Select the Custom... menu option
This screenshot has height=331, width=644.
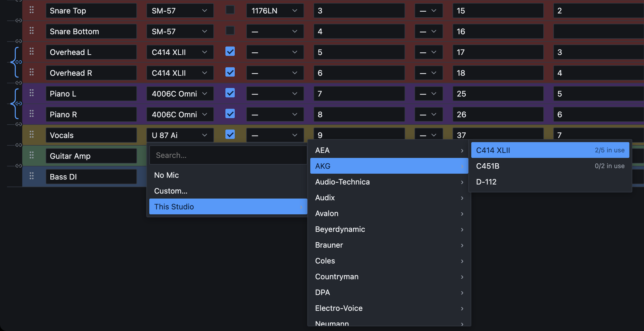point(228,191)
